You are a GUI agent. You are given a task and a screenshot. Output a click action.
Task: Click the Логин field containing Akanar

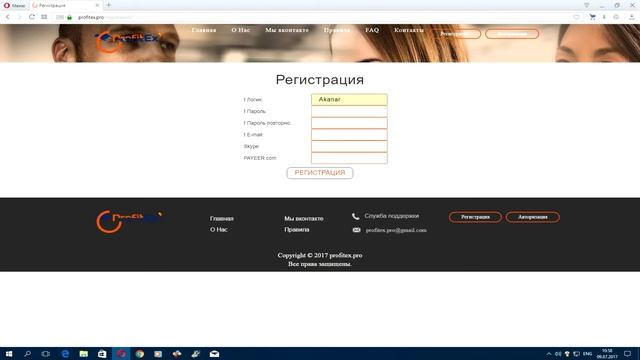click(349, 100)
